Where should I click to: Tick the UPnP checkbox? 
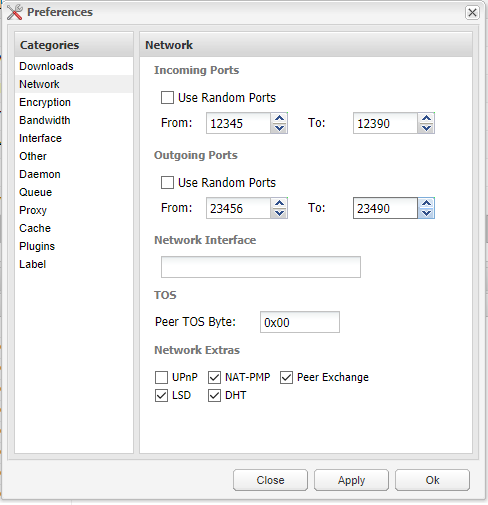tap(161, 378)
